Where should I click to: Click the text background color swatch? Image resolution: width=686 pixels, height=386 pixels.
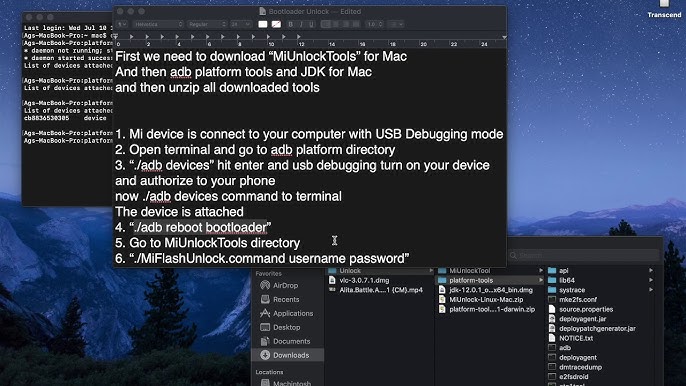(276, 24)
